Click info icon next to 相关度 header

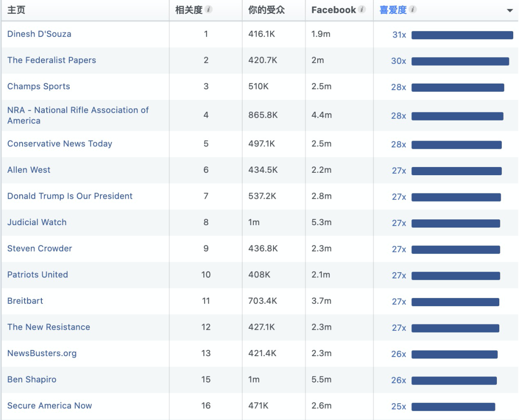pos(209,10)
